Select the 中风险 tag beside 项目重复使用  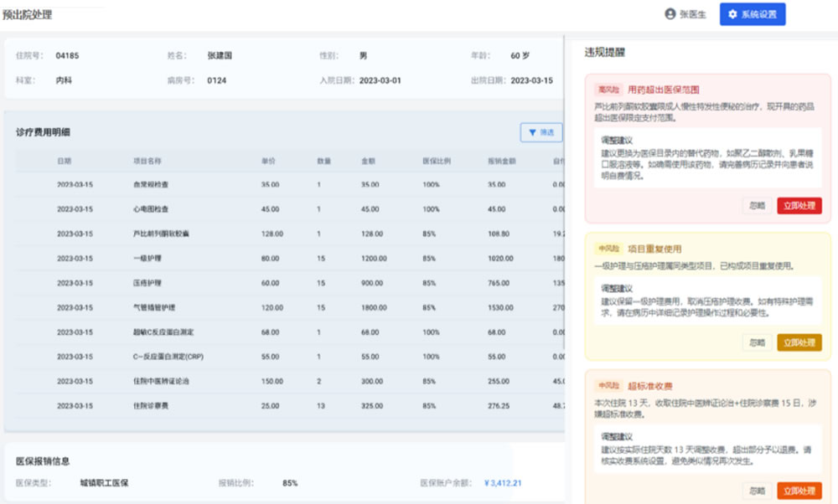point(608,249)
